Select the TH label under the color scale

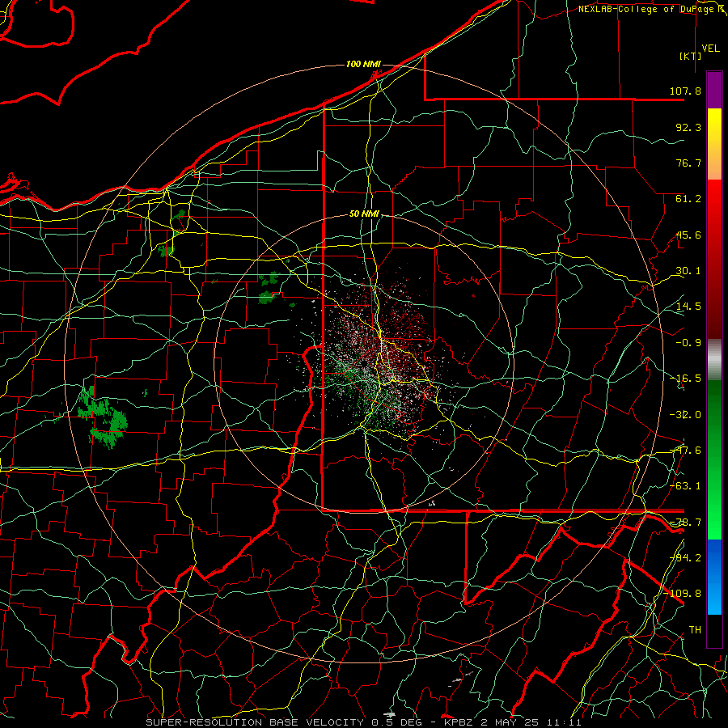tap(695, 629)
